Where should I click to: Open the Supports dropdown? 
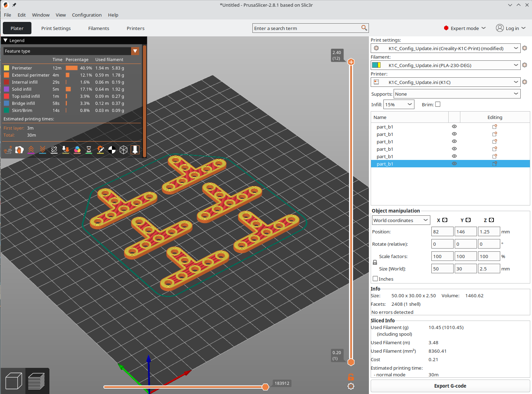click(457, 94)
